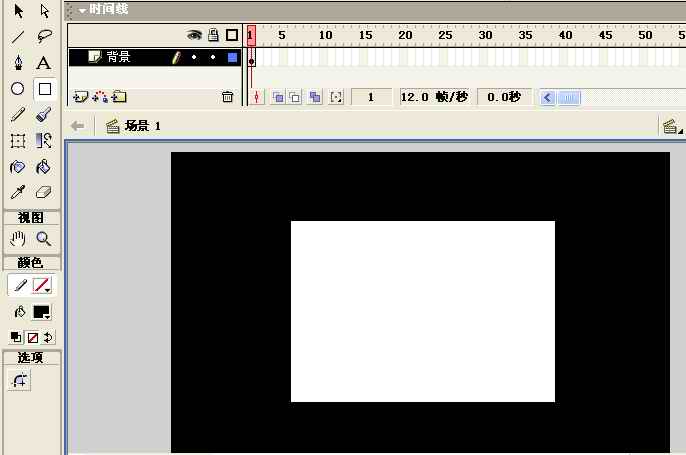This screenshot has width=686, height=455.
Task: Open the edit scene dropdown at right
Action: [x=671, y=126]
